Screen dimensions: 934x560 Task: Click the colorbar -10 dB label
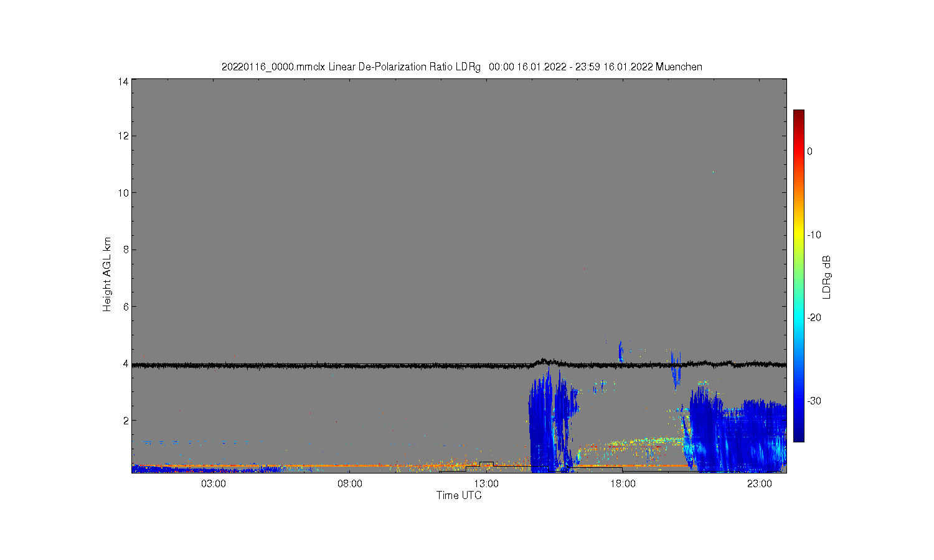coord(814,235)
